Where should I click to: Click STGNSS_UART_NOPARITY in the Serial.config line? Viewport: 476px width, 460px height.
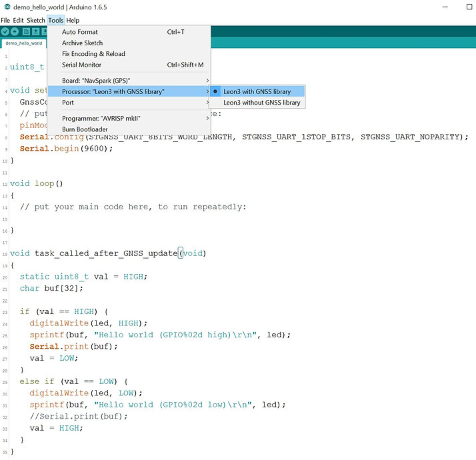409,137
